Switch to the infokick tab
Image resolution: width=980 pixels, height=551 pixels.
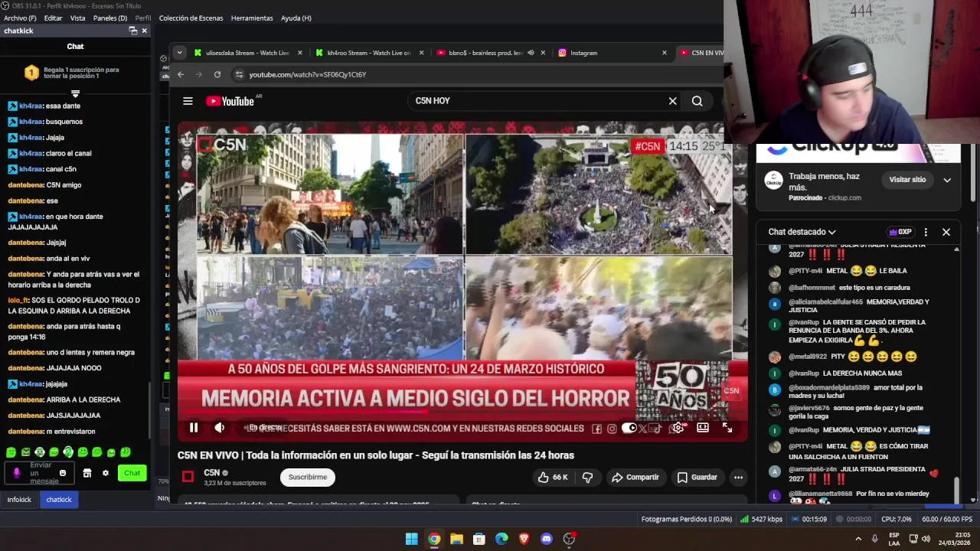click(x=19, y=500)
